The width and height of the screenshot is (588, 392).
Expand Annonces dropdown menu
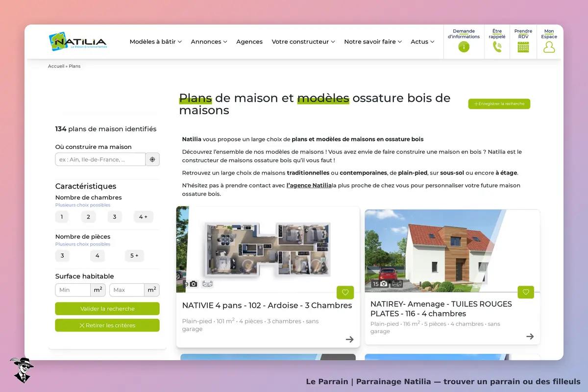pyautogui.click(x=209, y=42)
